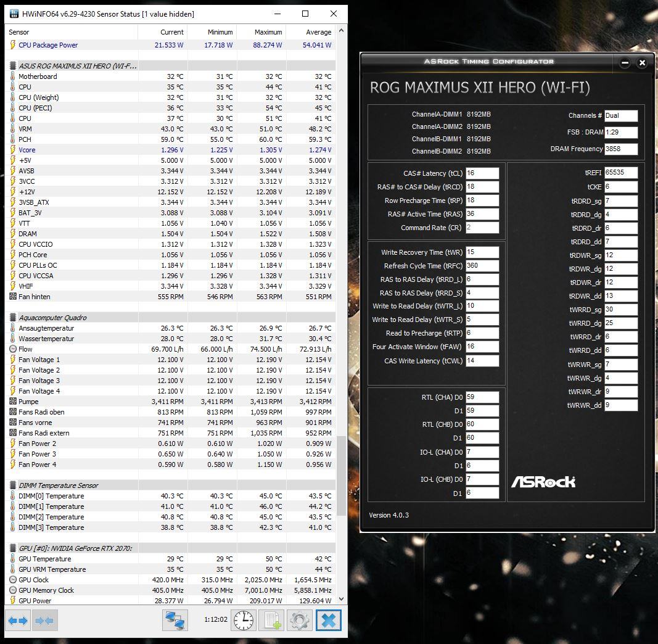Select the Pumpe RPM row

coord(170,402)
